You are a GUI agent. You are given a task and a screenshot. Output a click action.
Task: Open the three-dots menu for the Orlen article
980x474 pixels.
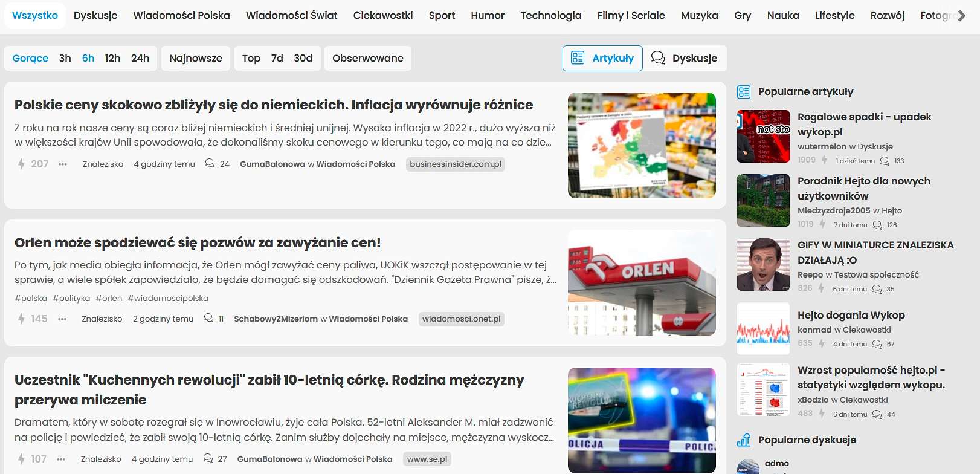tap(62, 319)
